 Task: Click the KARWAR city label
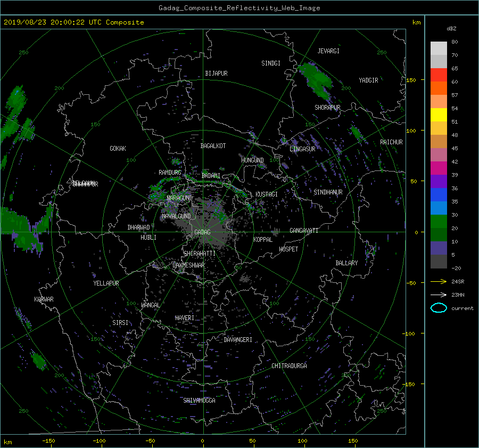pos(44,299)
